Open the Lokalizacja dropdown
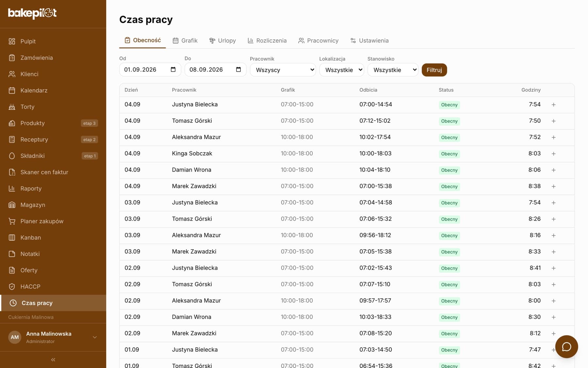 click(x=342, y=70)
